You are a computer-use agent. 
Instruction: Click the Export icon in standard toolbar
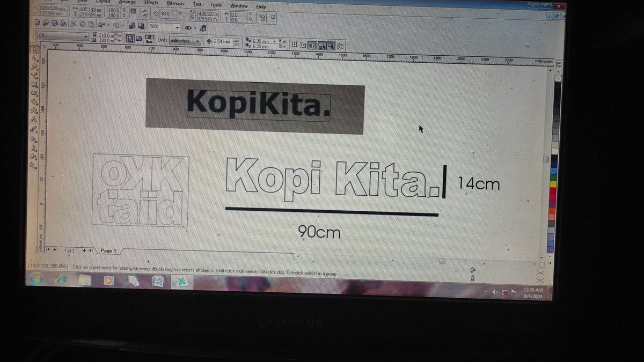click(x=141, y=25)
